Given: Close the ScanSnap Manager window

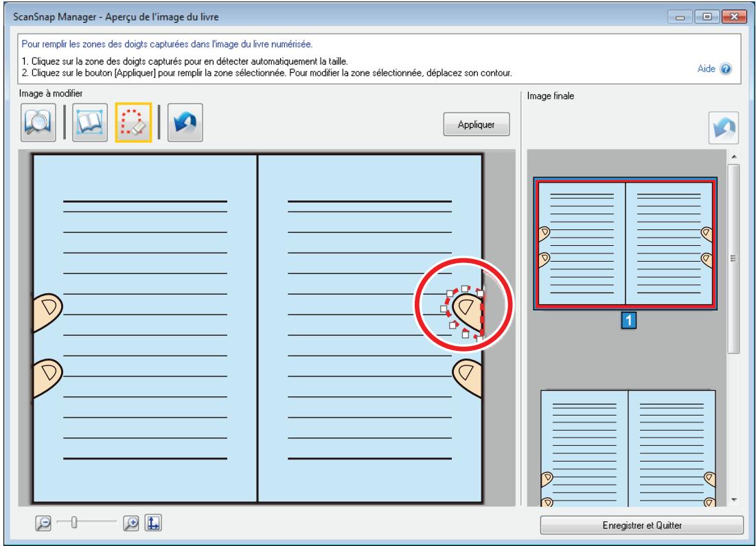Looking at the screenshot, I should [734, 17].
